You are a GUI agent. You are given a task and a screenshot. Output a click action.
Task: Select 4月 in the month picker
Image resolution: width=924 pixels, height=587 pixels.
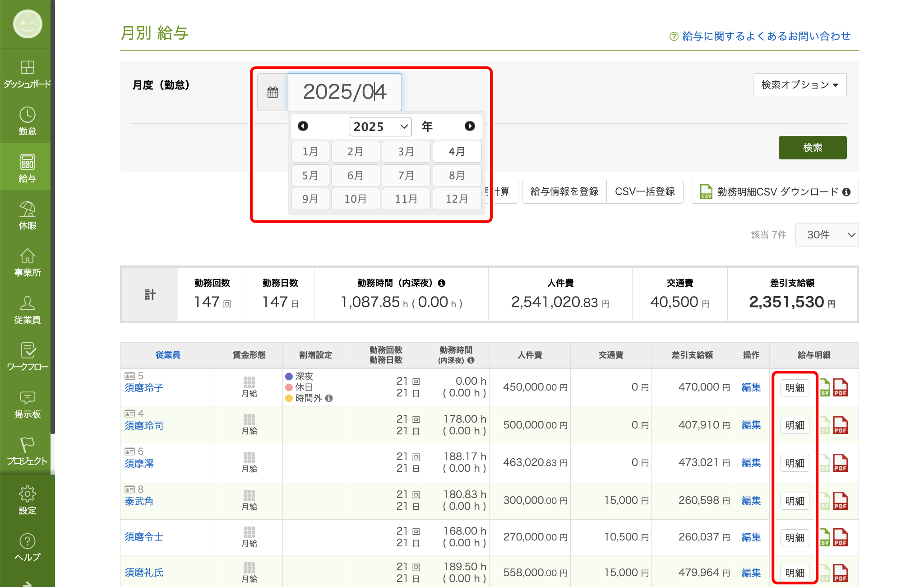tap(457, 152)
